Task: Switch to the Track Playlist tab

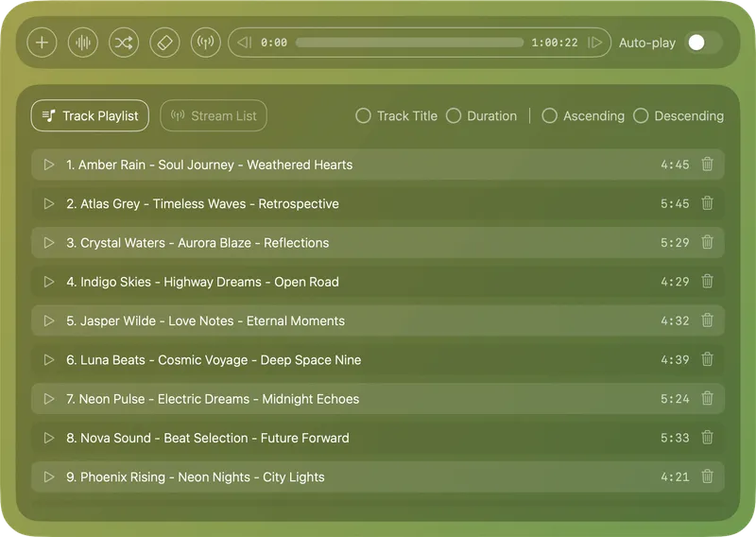Action: coord(90,115)
